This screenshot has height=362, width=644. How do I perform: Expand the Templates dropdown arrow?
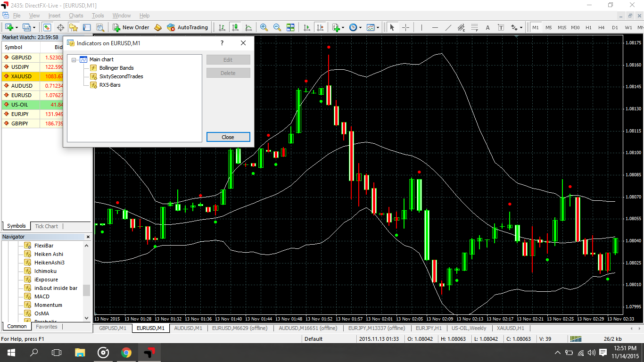(378, 27)
